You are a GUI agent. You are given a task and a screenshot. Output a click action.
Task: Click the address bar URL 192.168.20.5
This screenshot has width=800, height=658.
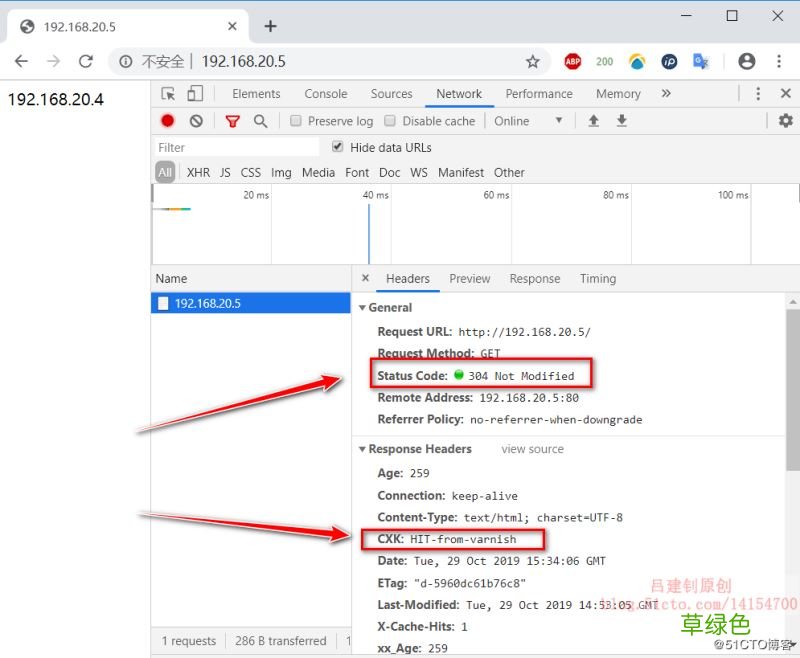(243, 61)
